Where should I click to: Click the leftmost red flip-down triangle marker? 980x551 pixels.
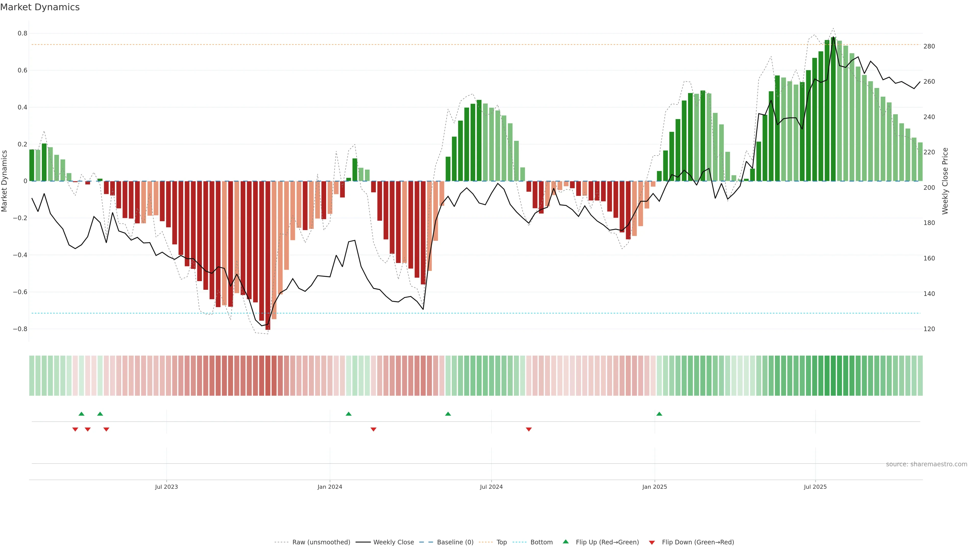[x=75, y=429]
